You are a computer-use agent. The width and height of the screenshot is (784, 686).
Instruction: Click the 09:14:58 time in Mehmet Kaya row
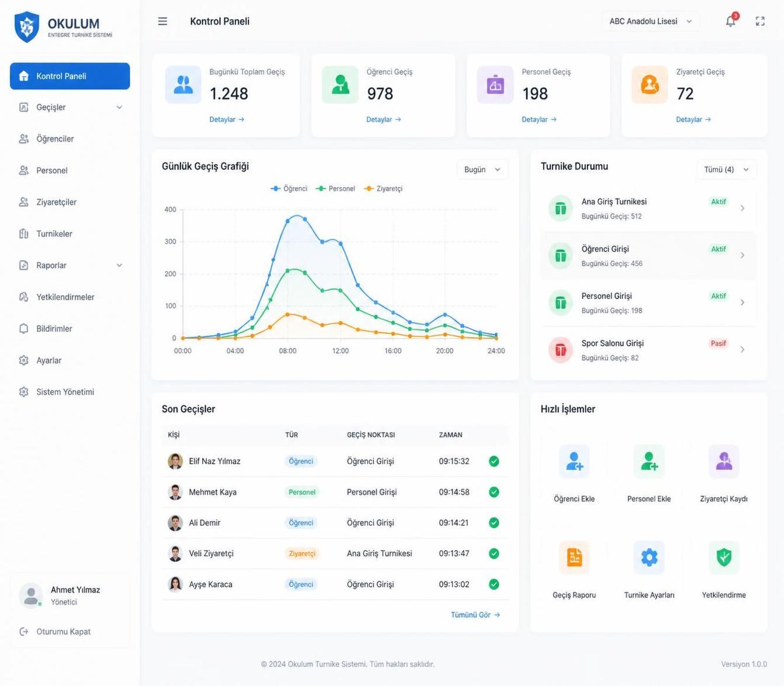[454, 492]
